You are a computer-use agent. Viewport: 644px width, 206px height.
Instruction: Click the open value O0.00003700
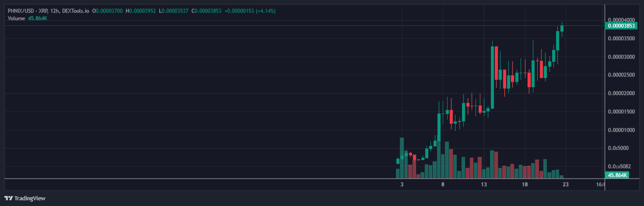107,11
